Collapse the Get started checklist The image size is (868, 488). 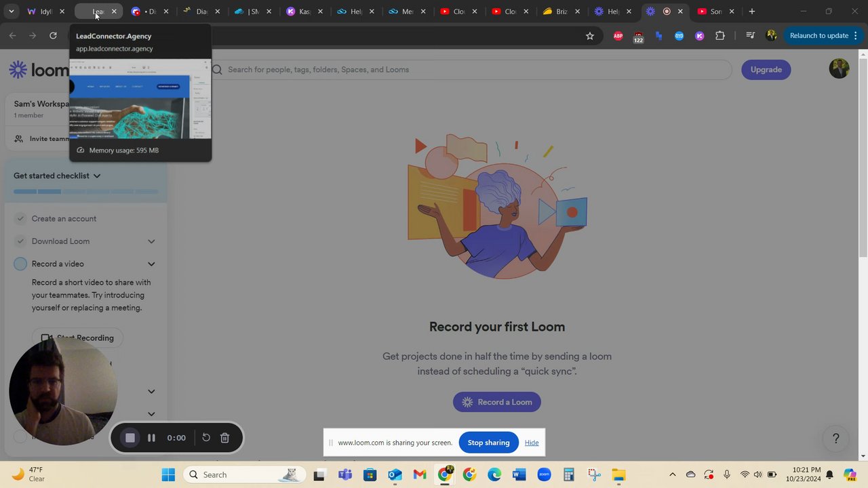pyautogui.click(x=97, y=176)
